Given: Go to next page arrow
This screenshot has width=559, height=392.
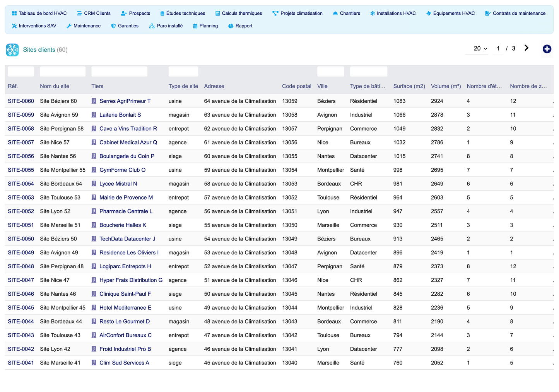Looking at the screenshot, I should coord(527,48).
